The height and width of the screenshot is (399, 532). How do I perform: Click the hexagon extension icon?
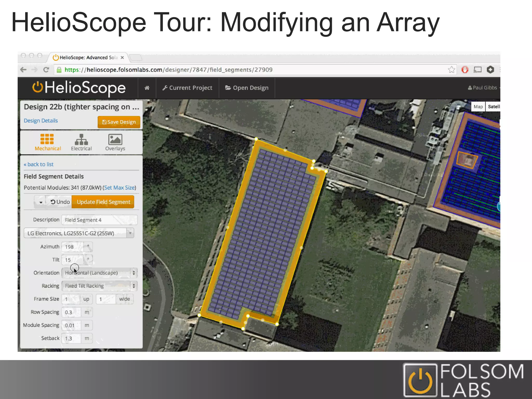point(490,70)
